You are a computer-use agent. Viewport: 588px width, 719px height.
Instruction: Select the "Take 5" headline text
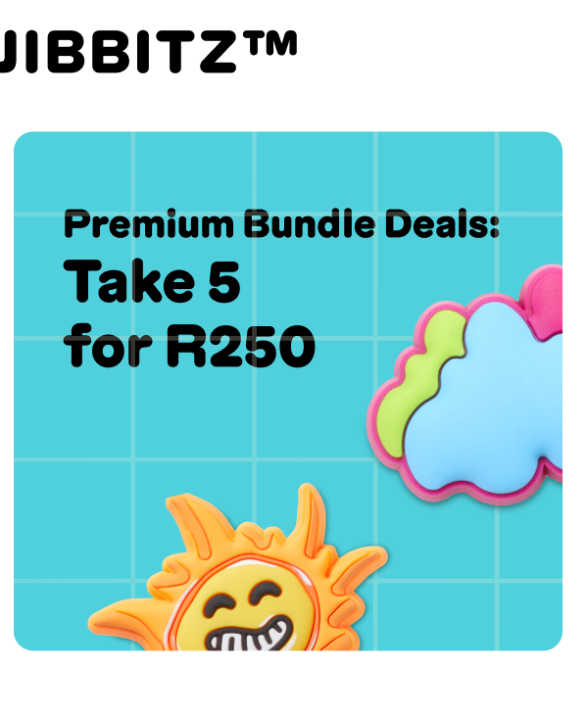tap(152, 280)
